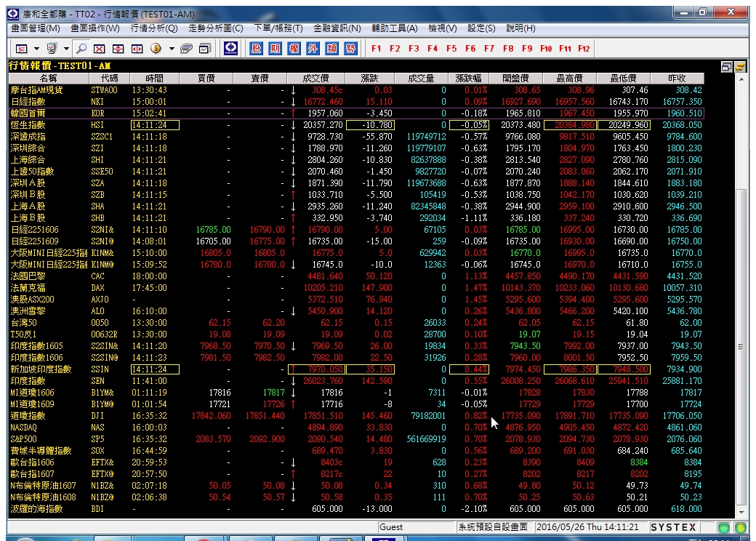The width and height of the screenshot is (756, 541).
Task: Click the blue 勢 trend icon
Action: tap(350, 48)
